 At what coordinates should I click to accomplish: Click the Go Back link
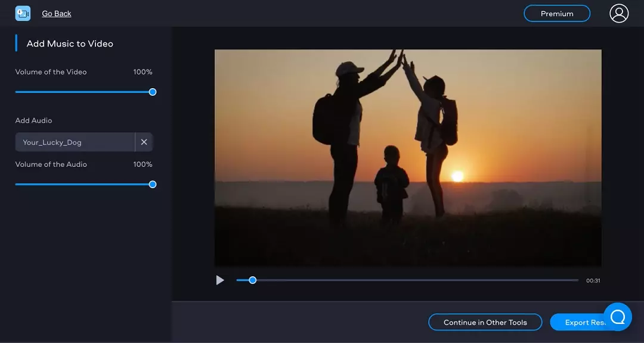click(x=57, y=13)
